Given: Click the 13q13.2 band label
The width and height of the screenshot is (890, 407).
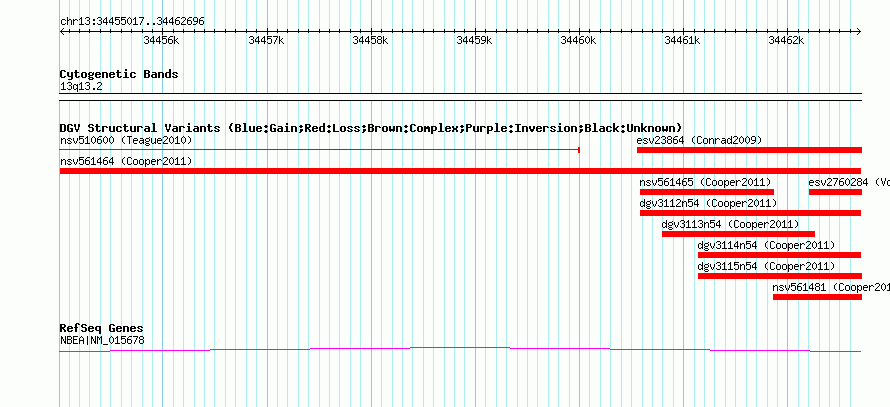Looking at the screenshot, I should (81, 87).
